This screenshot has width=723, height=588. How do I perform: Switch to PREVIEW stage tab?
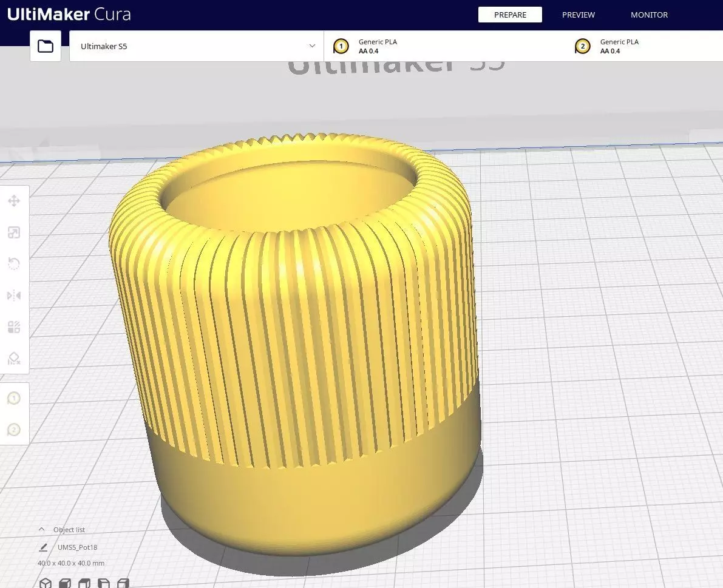click(578, 15)
